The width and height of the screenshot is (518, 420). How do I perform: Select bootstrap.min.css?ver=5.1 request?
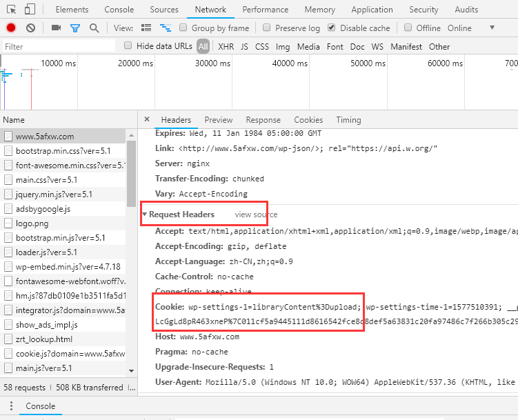pyautogui.click(x=63, y=151)
